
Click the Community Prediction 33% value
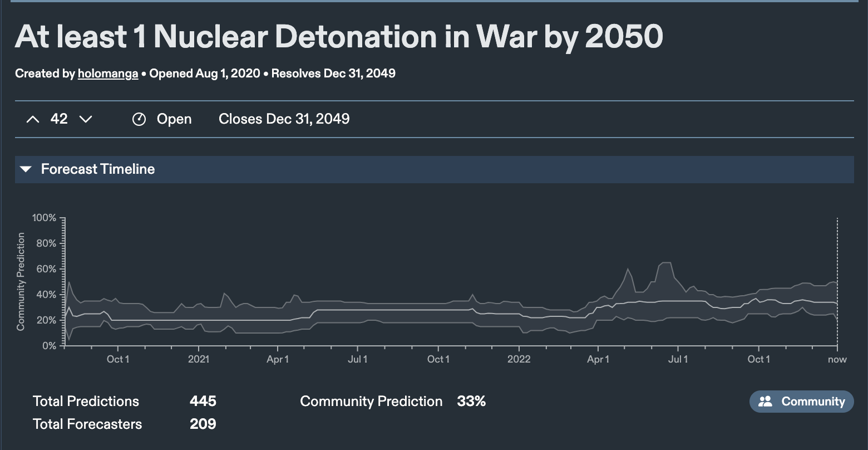point(471,402)
